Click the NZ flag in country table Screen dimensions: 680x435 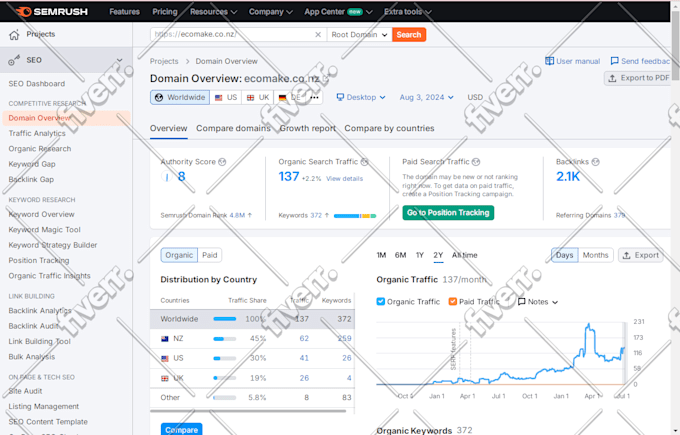[165, 339]
